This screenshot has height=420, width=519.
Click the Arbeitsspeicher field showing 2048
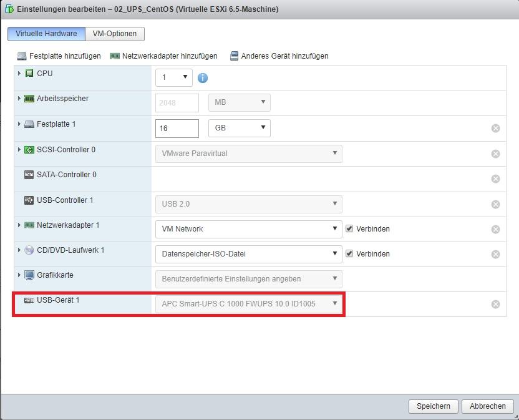tap(177, 103)
